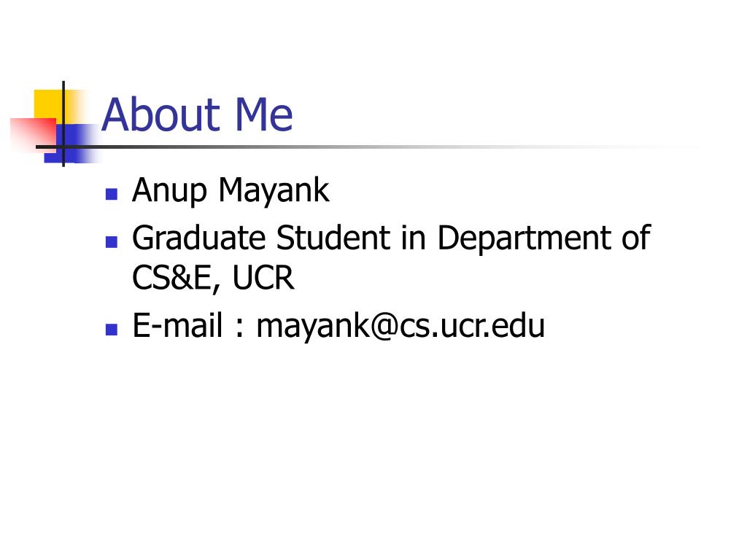Click the bullet before Anup Mayank
Viewport: 747px width, 560px height.
pos(111,195)
